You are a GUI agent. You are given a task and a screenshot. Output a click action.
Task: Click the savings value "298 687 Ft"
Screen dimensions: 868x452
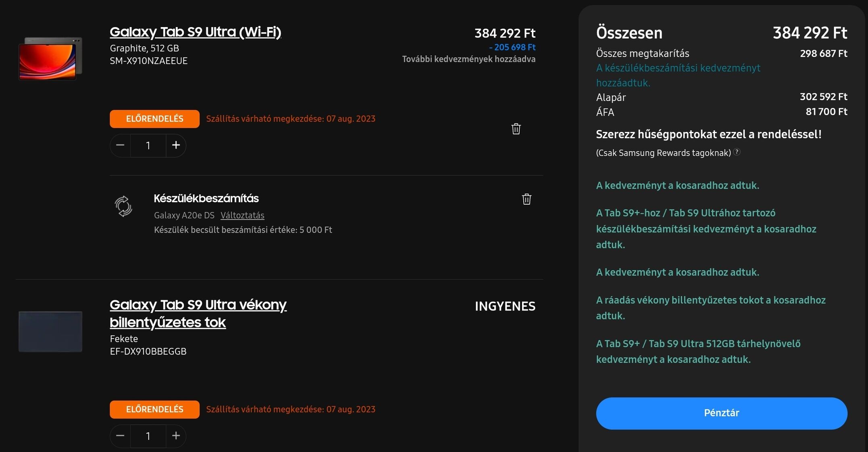click(x=824, y=53)
